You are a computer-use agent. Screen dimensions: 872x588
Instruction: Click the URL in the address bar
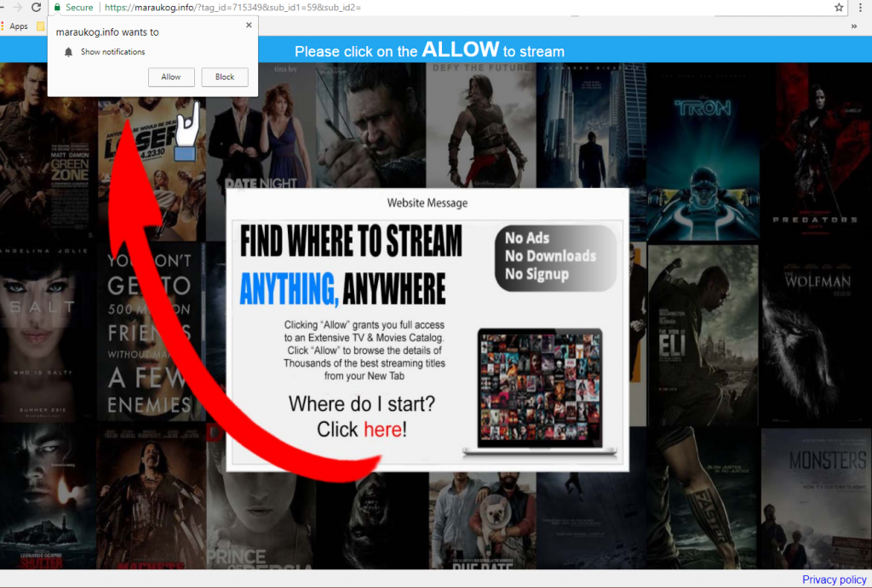click(x=230, y=8)
